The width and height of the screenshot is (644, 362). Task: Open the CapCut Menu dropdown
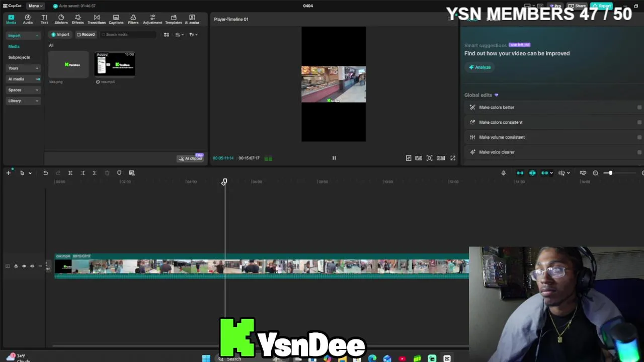click(x=35, y=6)
